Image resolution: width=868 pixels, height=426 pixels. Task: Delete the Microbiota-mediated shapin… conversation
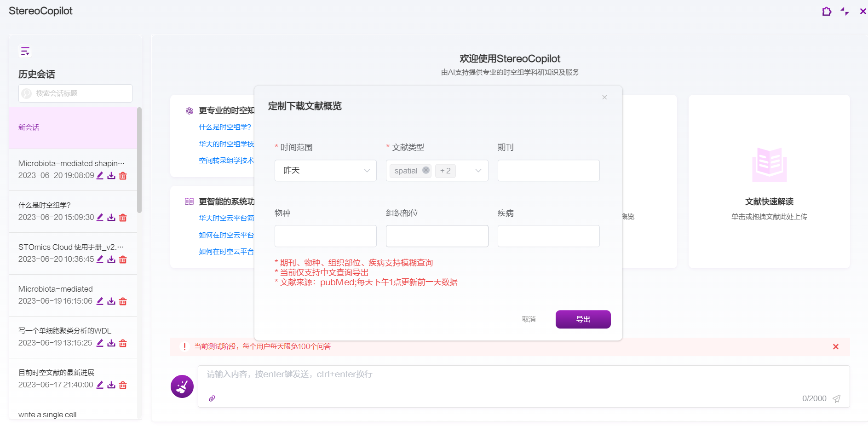pyautogui.click(x=123, y=176)
